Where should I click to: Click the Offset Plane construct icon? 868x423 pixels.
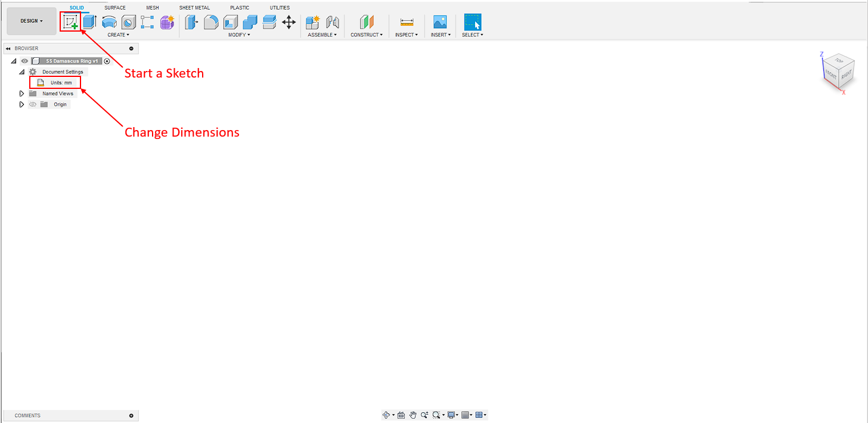367,23
